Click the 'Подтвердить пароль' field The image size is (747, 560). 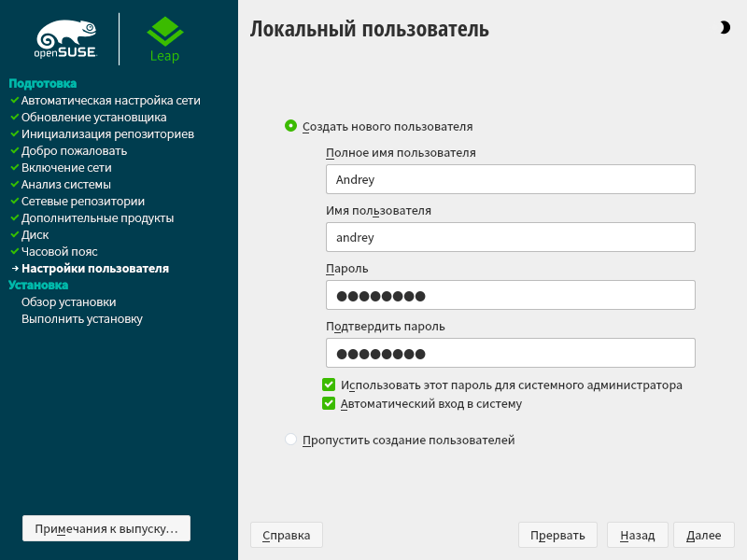click(x=510, y=353)
